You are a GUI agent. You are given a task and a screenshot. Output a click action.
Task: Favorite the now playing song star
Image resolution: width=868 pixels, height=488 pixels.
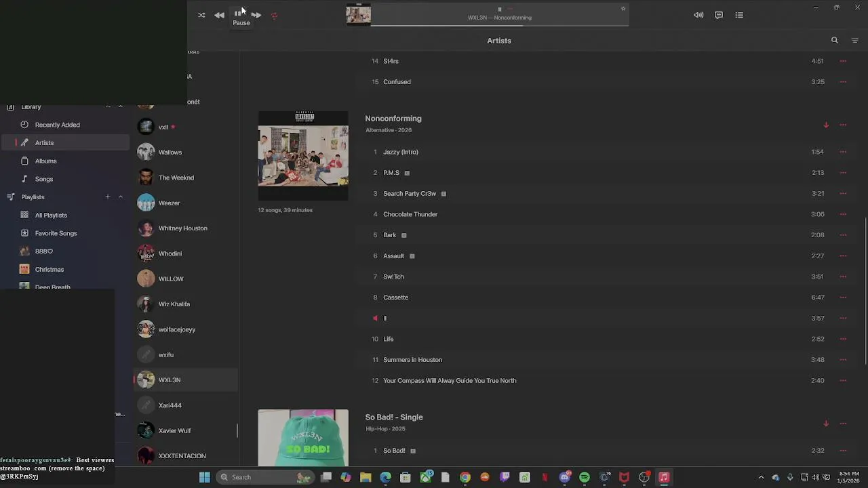[623, 9]
